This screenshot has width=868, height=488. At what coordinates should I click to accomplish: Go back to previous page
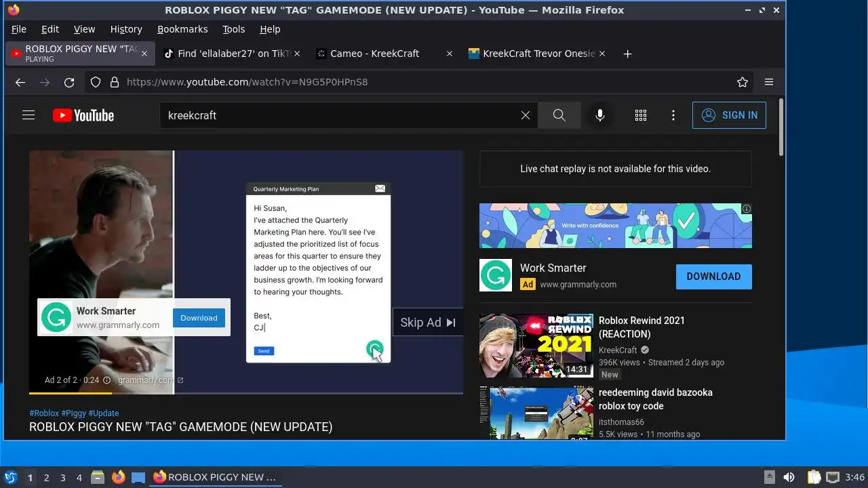pyautogui.click(x=20, y=82)
